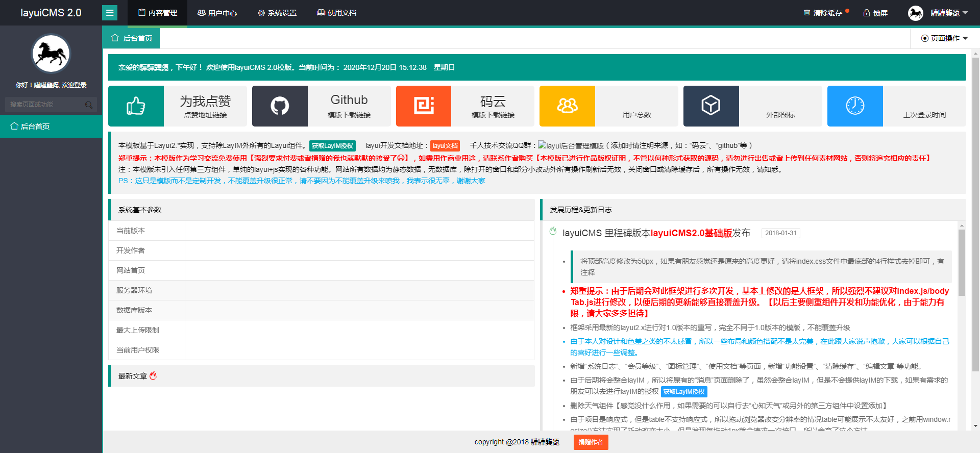Select the 后台首页 tab
The width and height of the screenshot is (980, 453).
point(132,38)
